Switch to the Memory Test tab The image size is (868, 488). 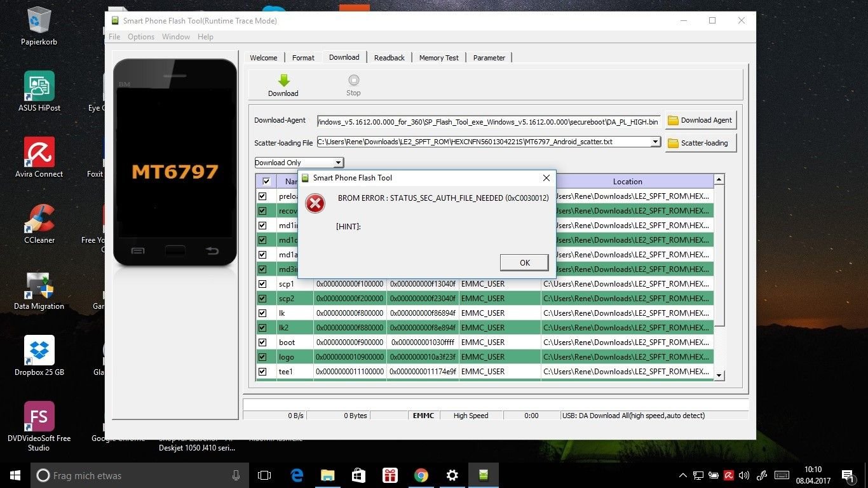click(x=438, y=58)
